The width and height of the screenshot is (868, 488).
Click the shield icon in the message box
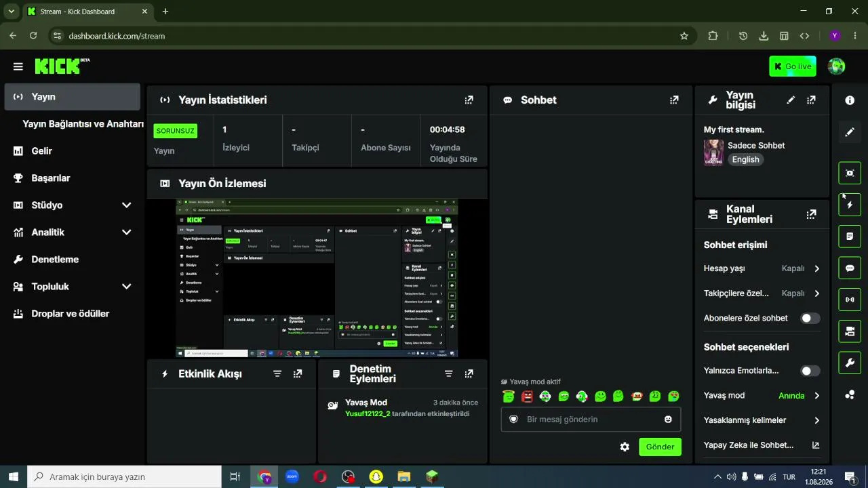click(513, 420)
